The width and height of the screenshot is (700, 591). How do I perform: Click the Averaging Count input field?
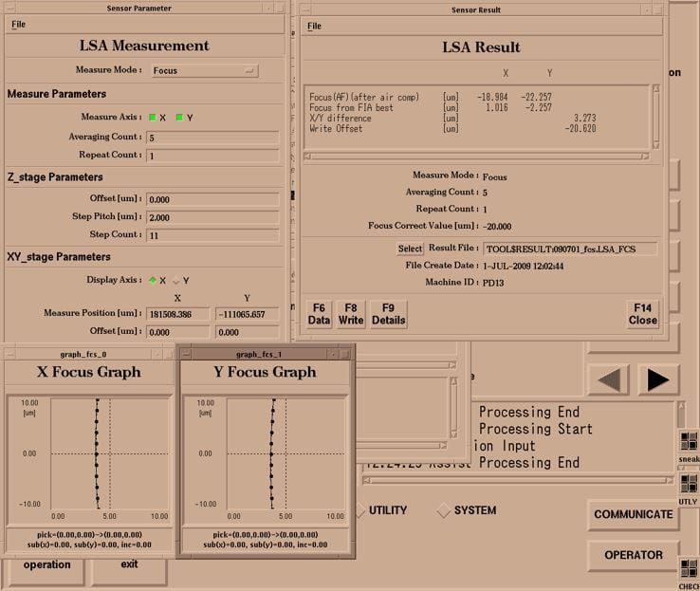(212, 138)
